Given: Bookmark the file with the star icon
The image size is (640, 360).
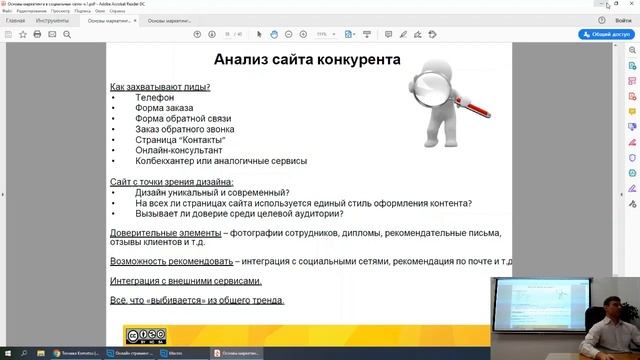Looking at the screenshot, I should 23,35.
